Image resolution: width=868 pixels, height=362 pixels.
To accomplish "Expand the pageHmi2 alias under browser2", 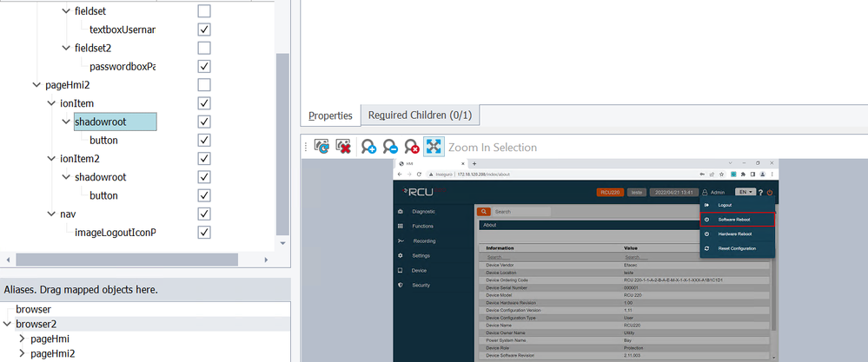I will [x=22, y=353].
